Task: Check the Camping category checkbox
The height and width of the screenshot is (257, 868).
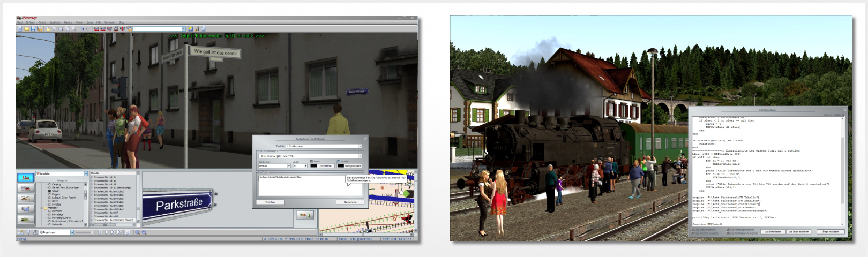Action: [x=49, y=184]
